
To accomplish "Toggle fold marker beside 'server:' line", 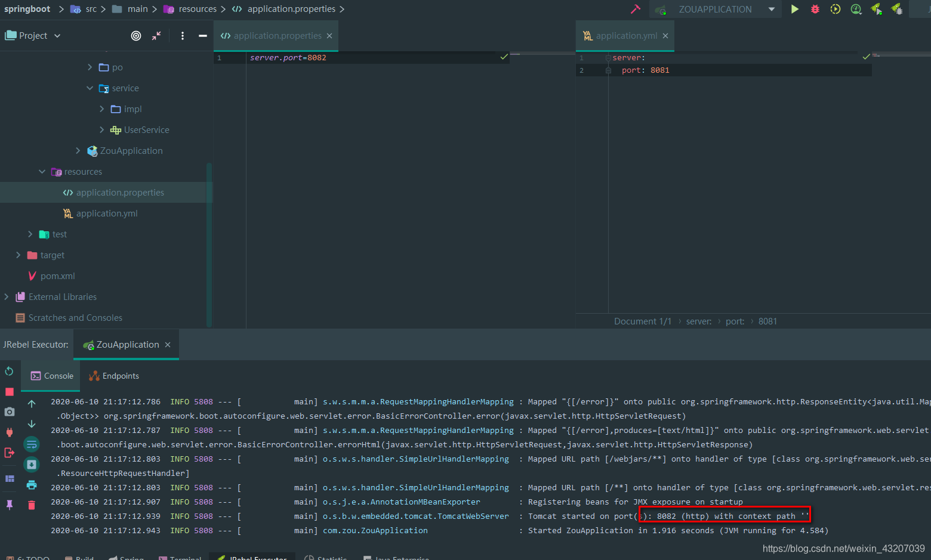I will [608, 58].
